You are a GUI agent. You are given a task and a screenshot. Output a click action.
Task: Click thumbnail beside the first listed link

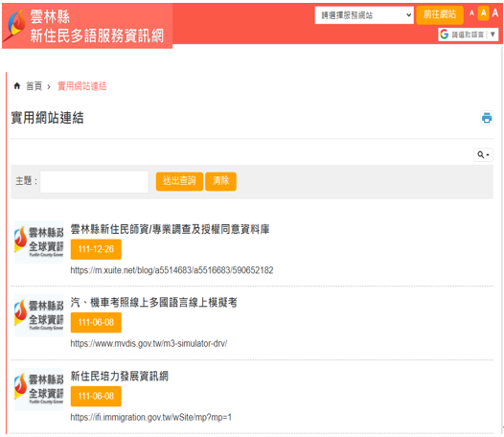click(39, 242)
